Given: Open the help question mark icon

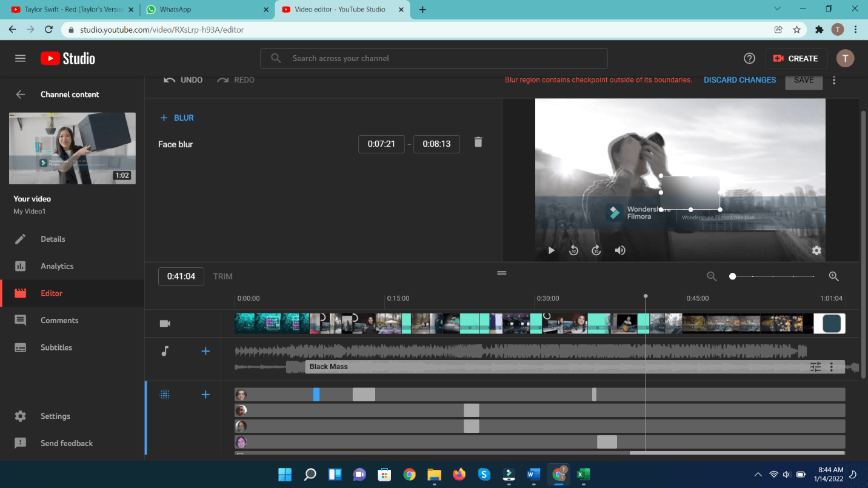Looking at the screenshot, I should (749, 58).
